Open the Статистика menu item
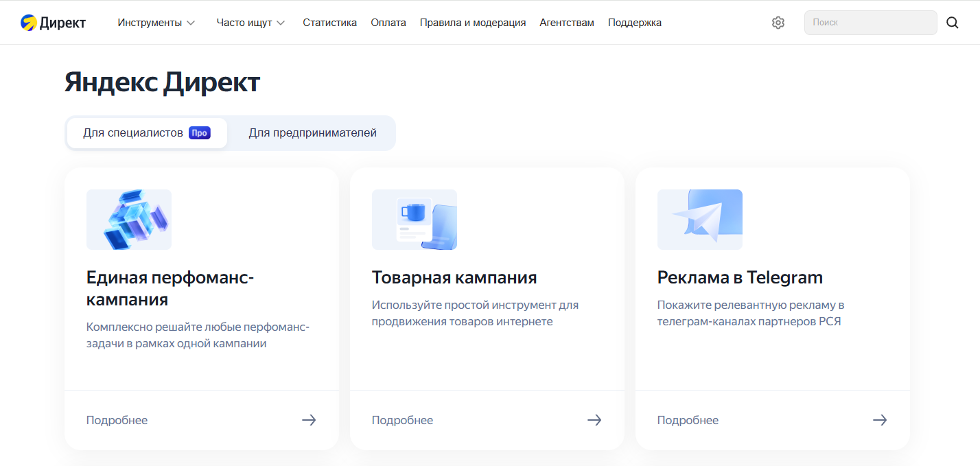This screenshot has width=980, height=466. (330, 23)
